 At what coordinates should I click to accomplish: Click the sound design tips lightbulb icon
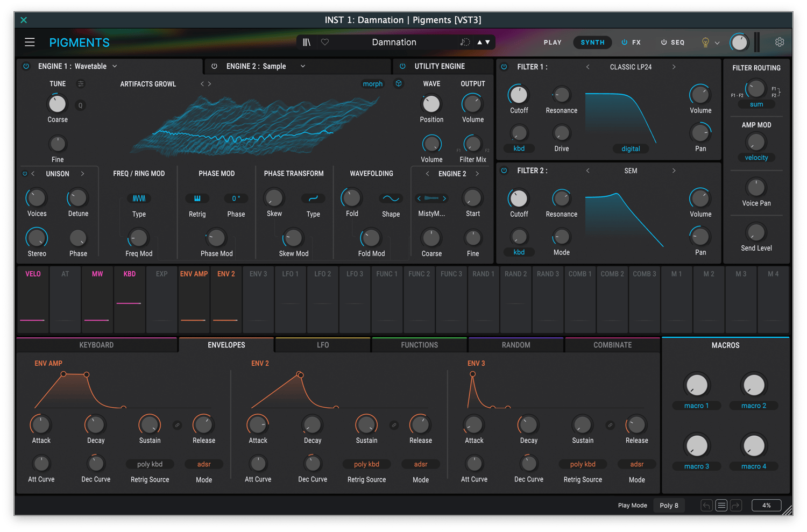705,42
